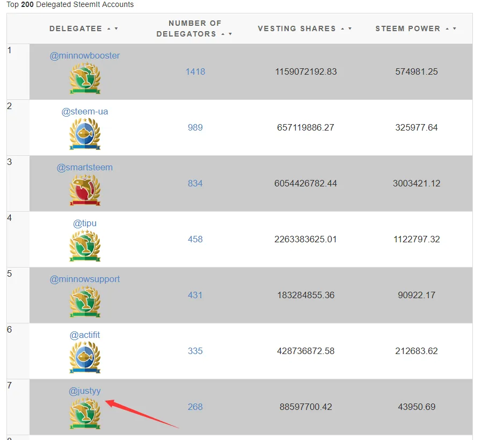Viewport: 504px width, 440px height.
Task: View the 1418 delegators of minnowbooster
Action: point(195,71)
